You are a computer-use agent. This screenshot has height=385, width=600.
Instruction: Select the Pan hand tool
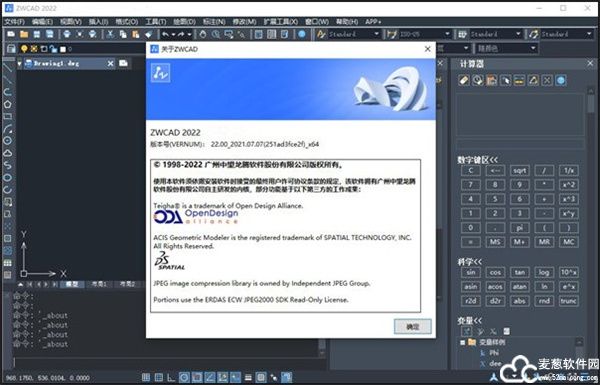coord(203,34)
